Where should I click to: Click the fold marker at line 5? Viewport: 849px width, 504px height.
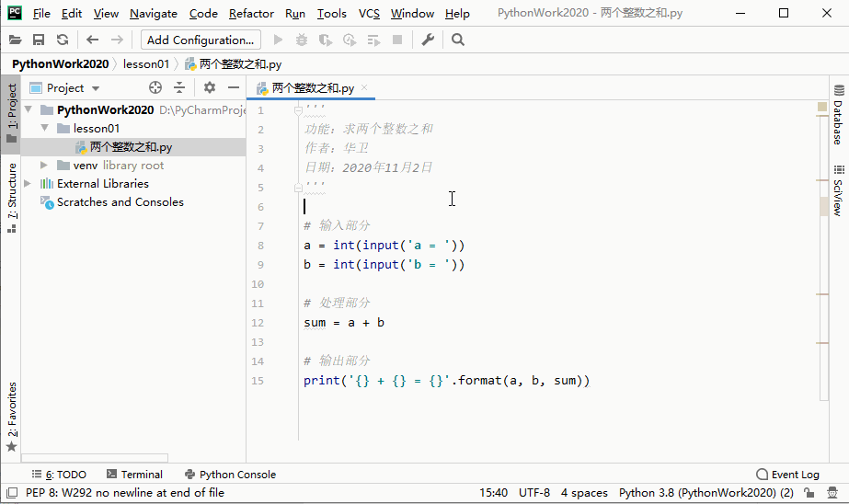click(x=298, y=188)
